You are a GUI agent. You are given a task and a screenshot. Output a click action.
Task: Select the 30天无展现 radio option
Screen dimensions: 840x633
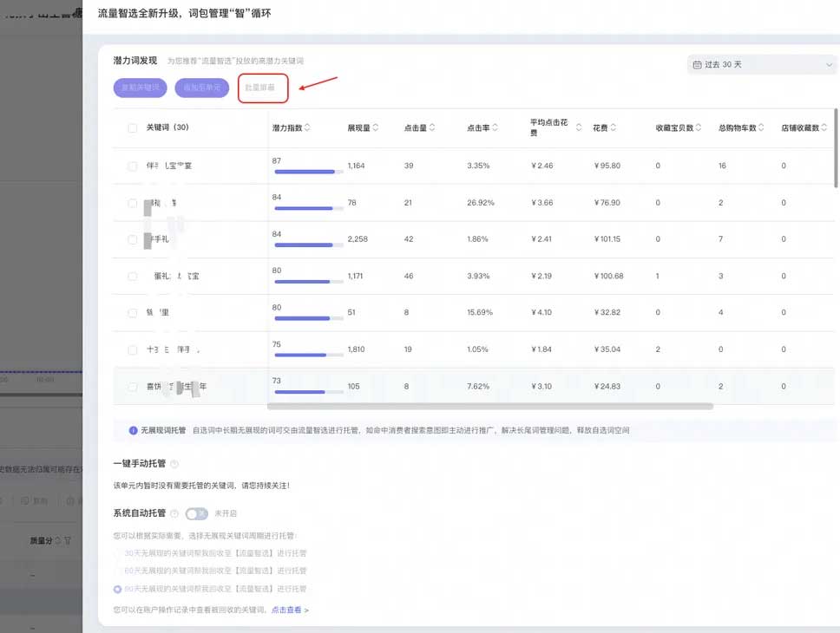pos(117,553)
